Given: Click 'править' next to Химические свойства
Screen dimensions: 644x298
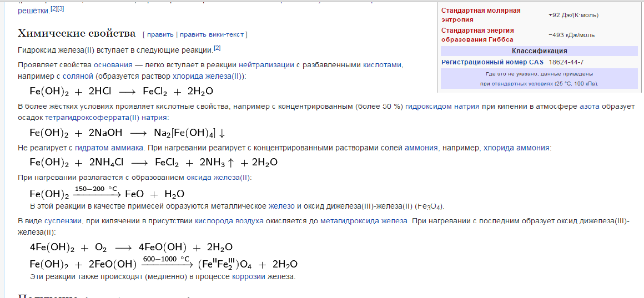Looking at the screenshot, I should 160,34.
